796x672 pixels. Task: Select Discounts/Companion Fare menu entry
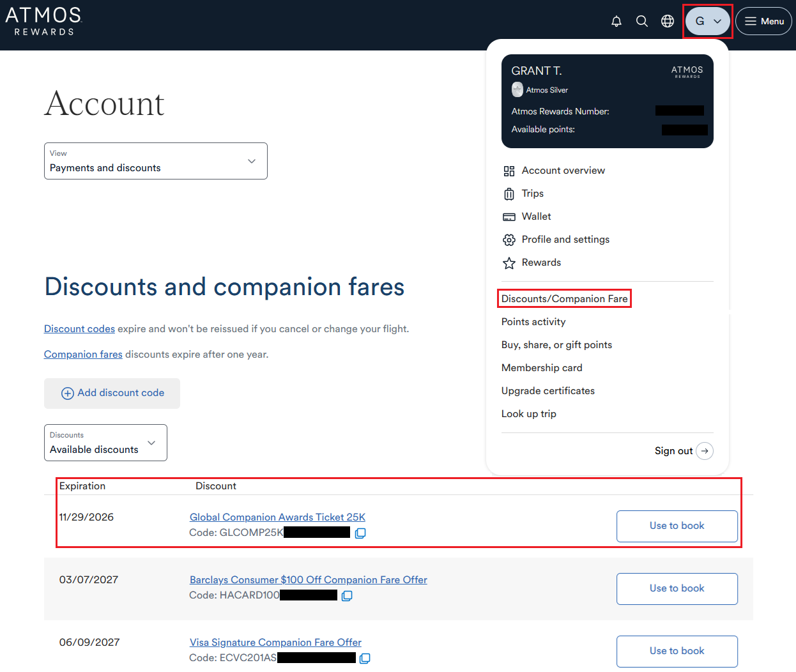[565, 299]
